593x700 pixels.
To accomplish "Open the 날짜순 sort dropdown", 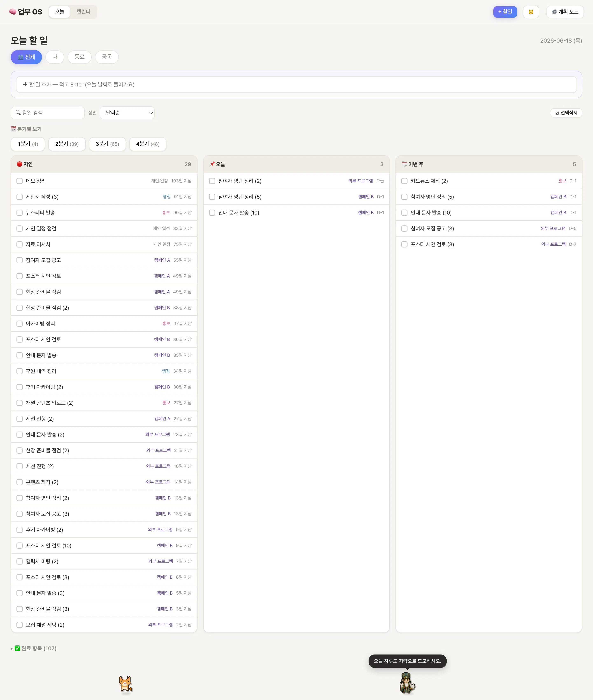I will click(127, 113).
